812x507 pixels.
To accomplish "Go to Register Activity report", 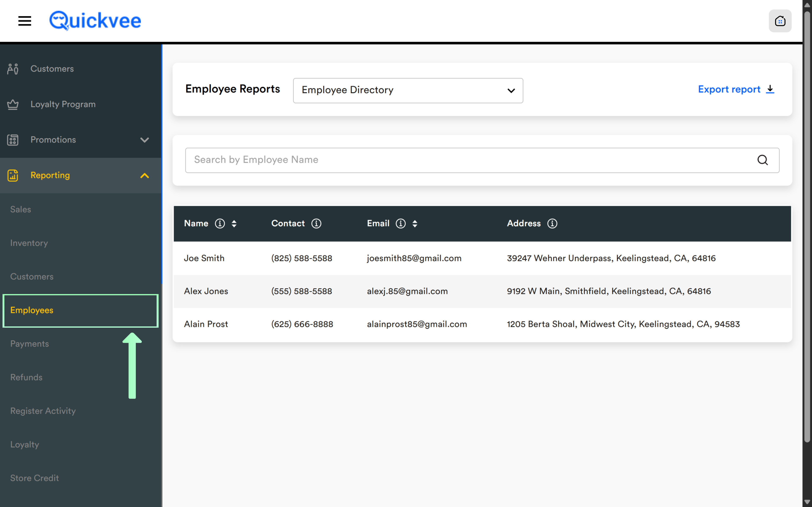I will [43, 411].
